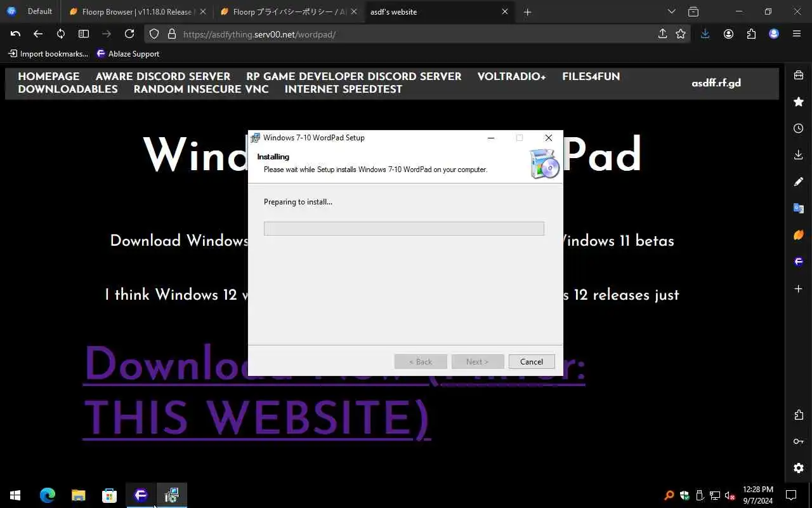This screenshot has width=812, height=508.
Task: Close the Floorp Browser v11.18.0 tab
Action: (203, 11)
